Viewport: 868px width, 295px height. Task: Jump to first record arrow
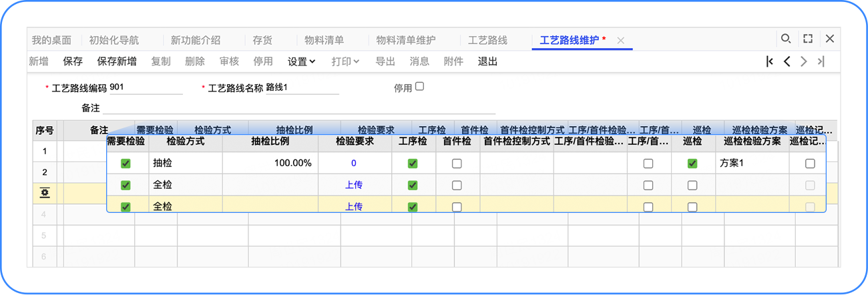[x=770, y=61]
